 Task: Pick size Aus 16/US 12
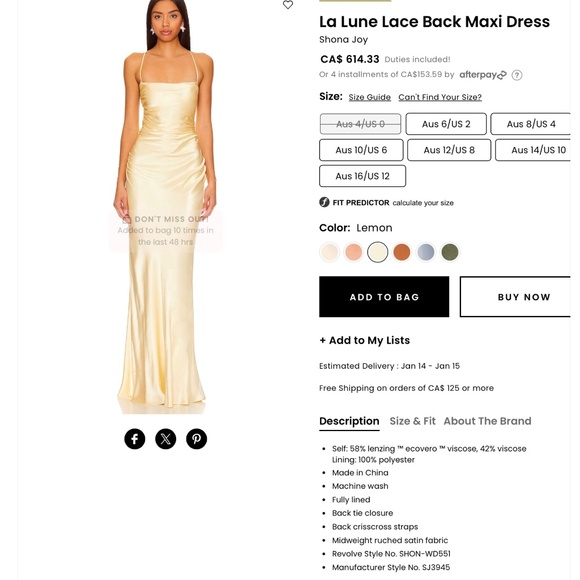362,176
